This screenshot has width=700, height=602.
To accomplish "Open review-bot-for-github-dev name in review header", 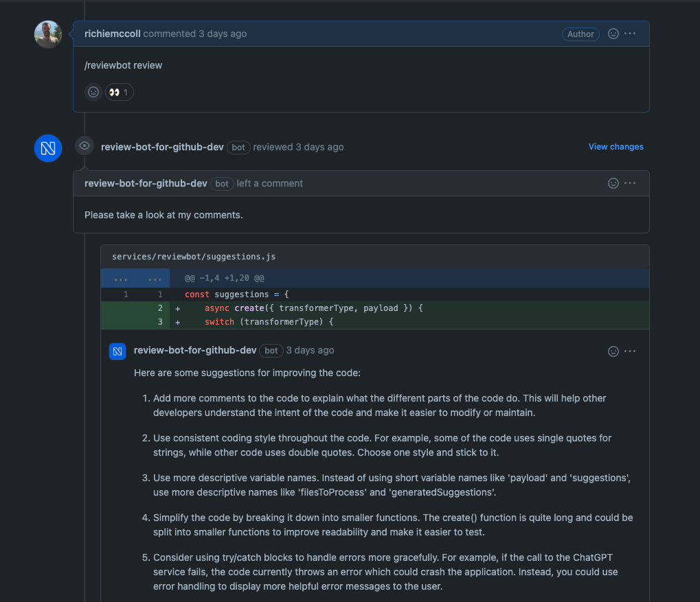I will [162, 147].
